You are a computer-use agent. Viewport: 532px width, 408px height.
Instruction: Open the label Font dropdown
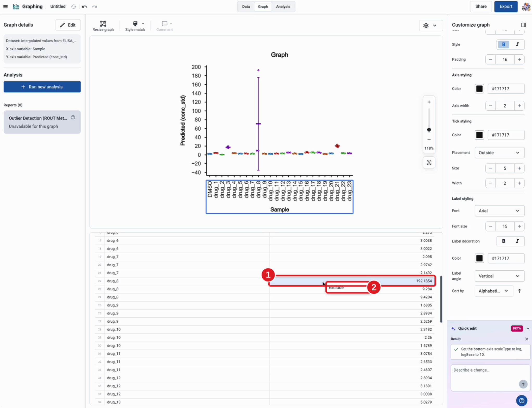pos(499,211)
